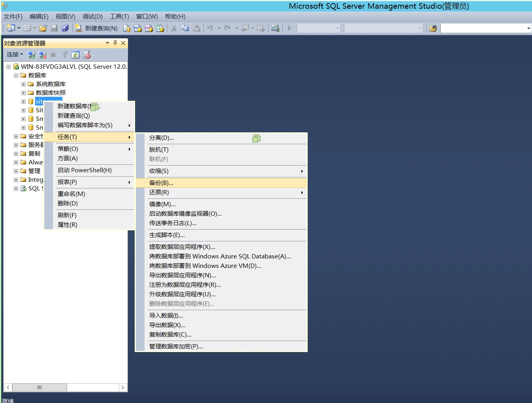Open the 工具(T) menu
The width and height of the screenshot is (532, 403).
119,17
